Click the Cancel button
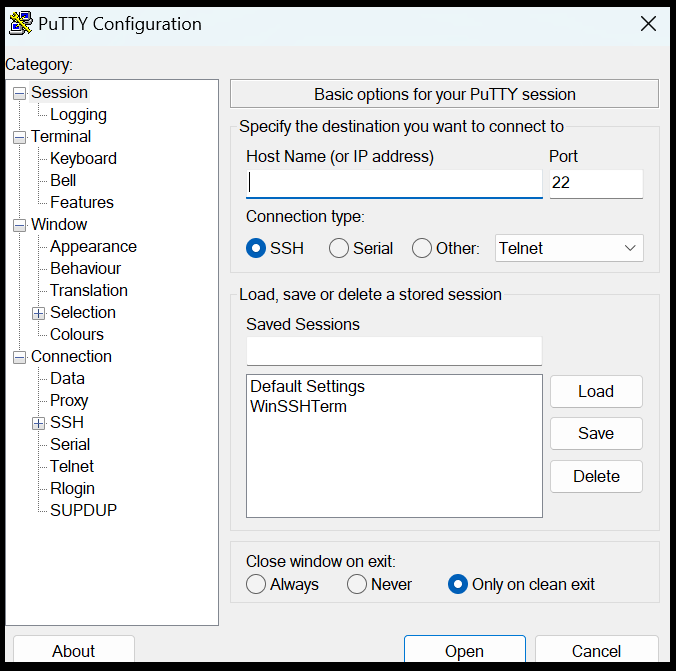This screenshot has width=676, height=671. [x=596, y=650]
